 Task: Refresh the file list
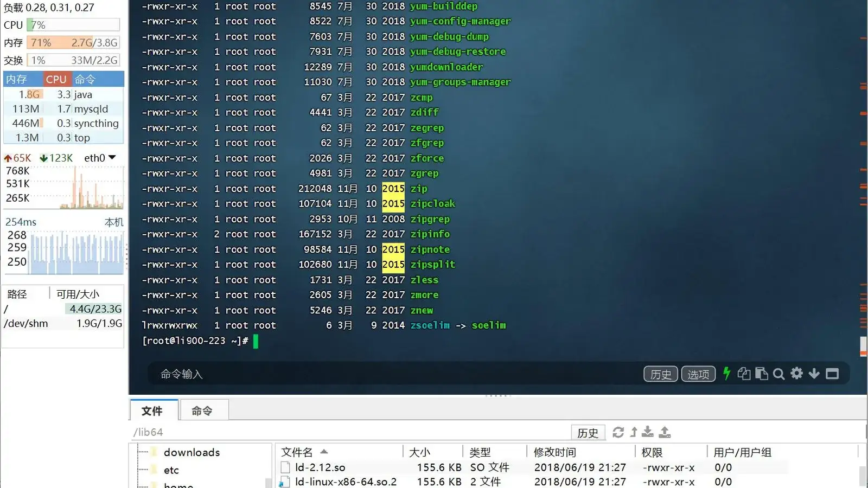(618, 432)
